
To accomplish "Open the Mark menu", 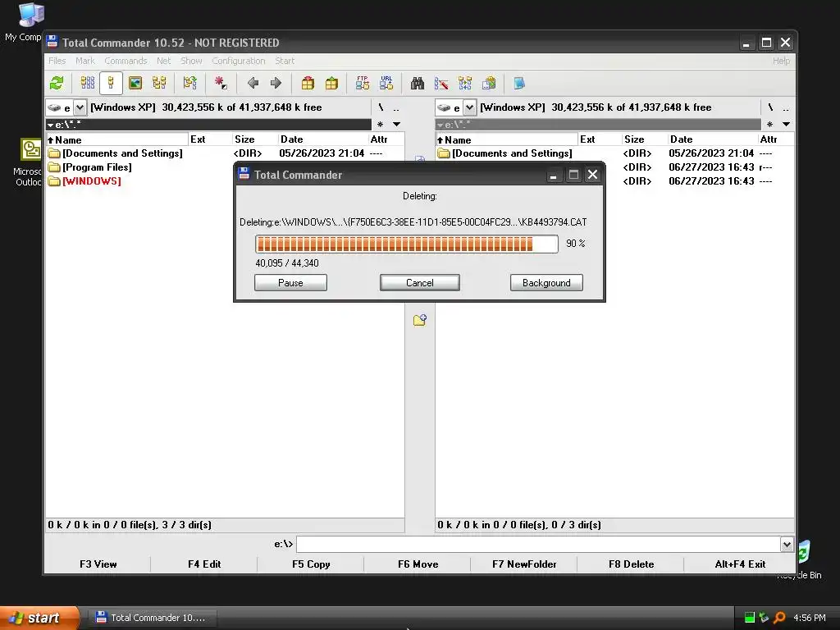I will click(x=84, y=61).
